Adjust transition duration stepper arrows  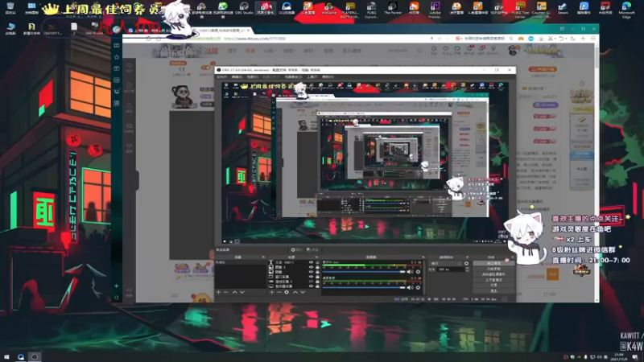467,269
